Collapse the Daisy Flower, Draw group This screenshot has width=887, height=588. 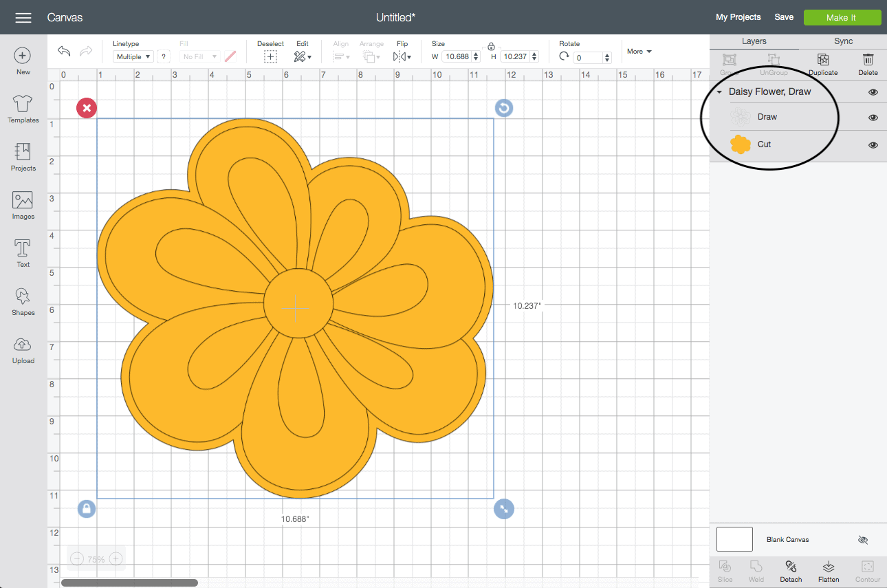click(x=719, y=91)
